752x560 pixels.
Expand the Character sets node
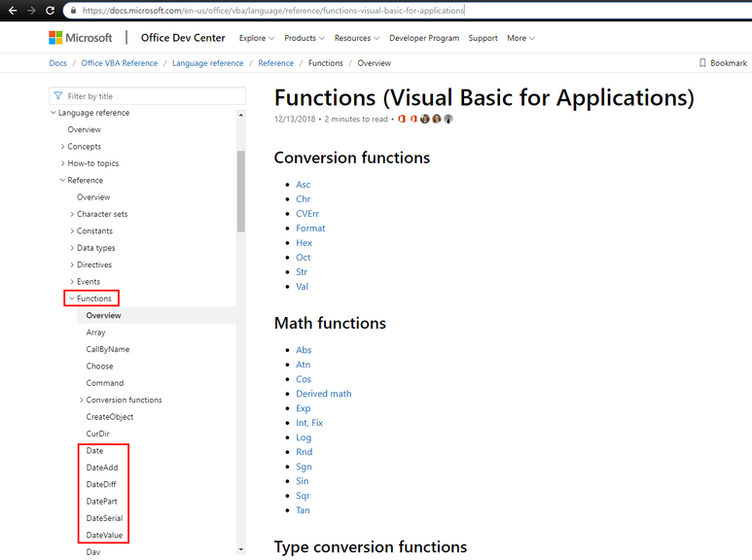click(x=72, y=214)
